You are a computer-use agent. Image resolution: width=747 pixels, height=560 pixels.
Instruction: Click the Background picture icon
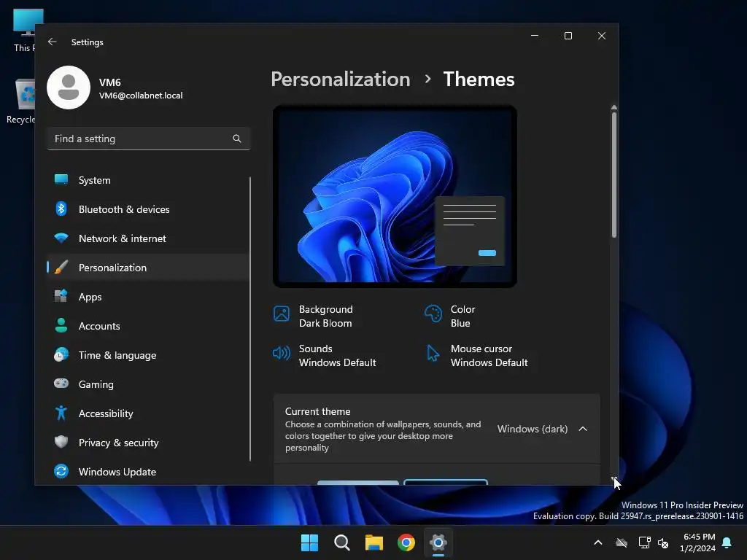(x=282, y=314)
